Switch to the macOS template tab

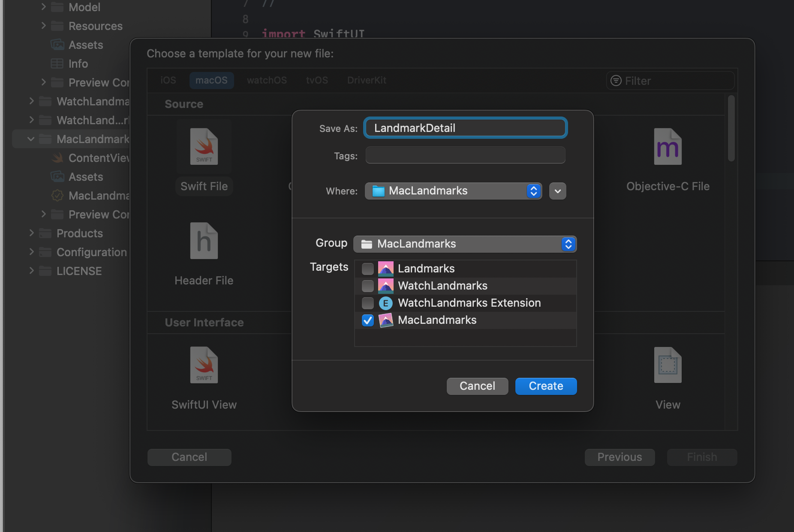(211, 81)
